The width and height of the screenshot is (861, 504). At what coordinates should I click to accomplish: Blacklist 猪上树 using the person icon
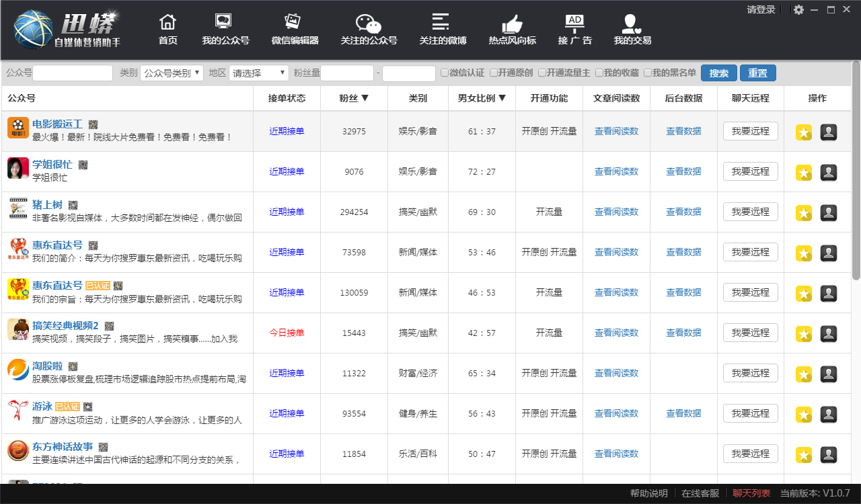pyautogui.click(x=829, y=213)
